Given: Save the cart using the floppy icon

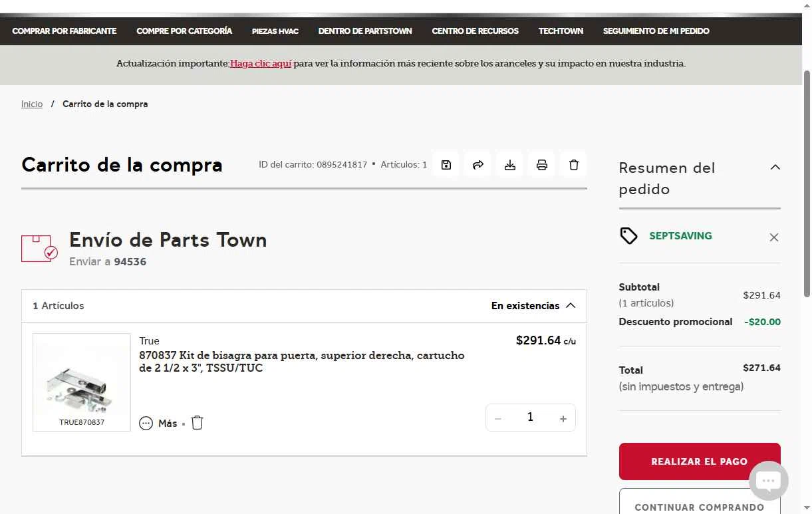Looking at the screenshot, I should [446, 164].
